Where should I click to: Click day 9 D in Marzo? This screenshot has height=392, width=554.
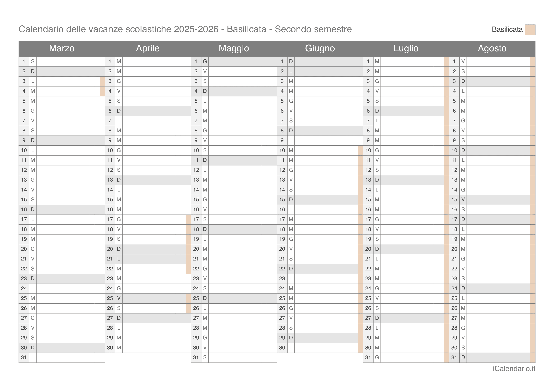(x=62, y=141)
